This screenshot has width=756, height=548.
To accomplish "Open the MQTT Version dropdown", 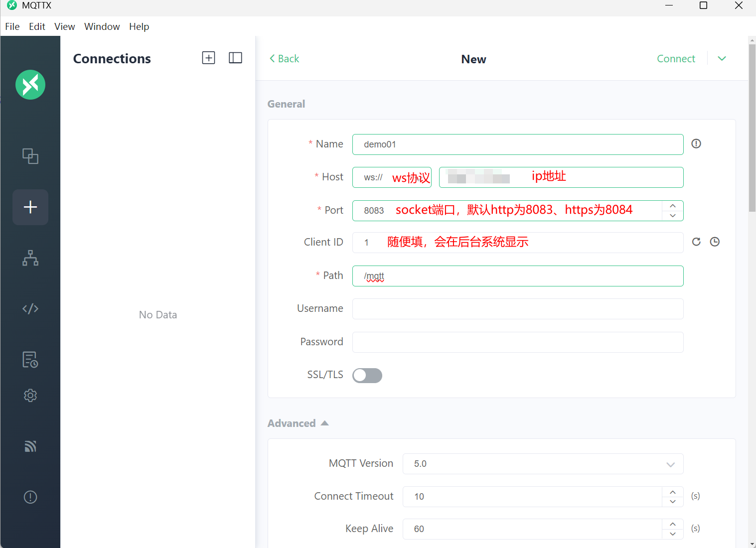I will (542, 464).
